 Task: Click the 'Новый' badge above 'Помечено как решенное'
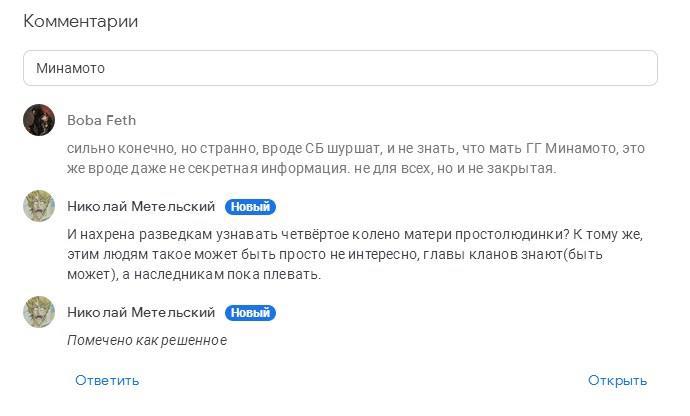pyautogui.click(x=250, y=313)
